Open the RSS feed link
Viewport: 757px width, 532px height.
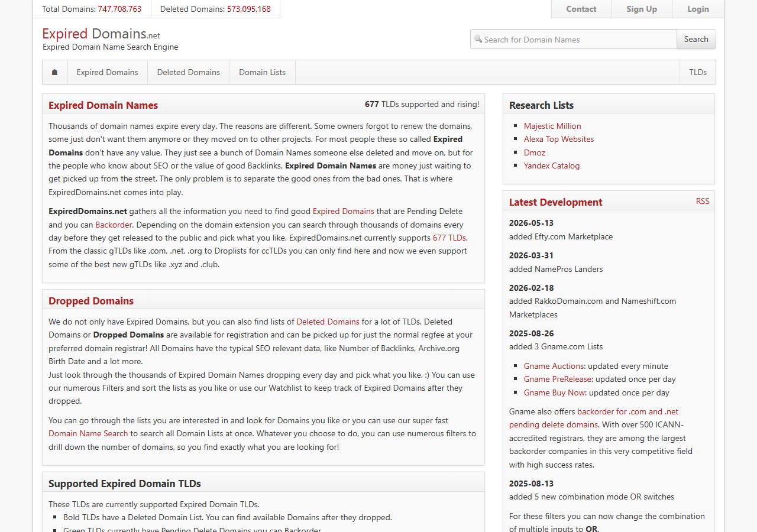coord(703,201)
